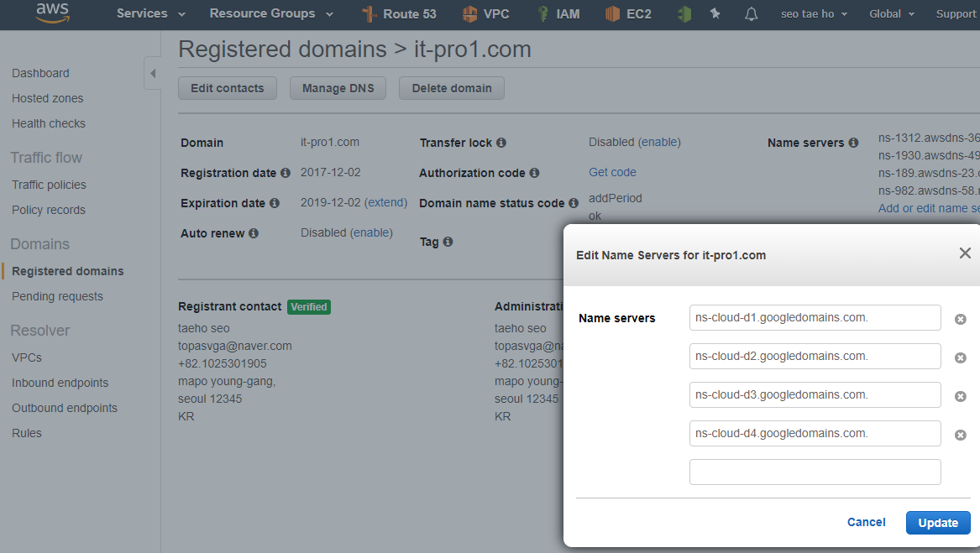Image resolution: width=980 pixels, height=553 pixels.
Task: Show info for Auto renew
Action: 253,233
